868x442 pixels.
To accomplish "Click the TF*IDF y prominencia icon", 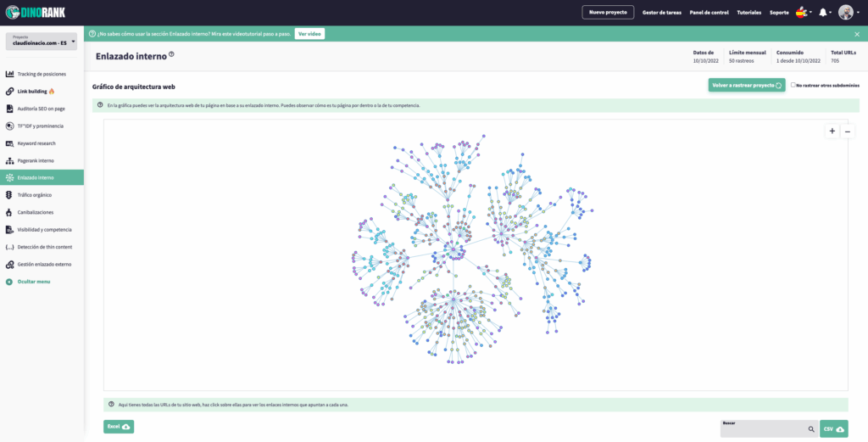I will pyautogui.click(x=9, y=126).
